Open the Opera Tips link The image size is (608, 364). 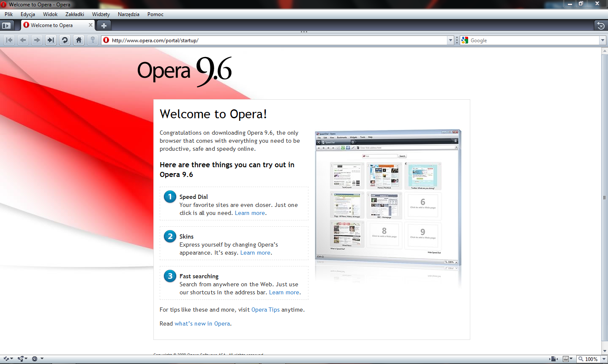click(265, 310)
